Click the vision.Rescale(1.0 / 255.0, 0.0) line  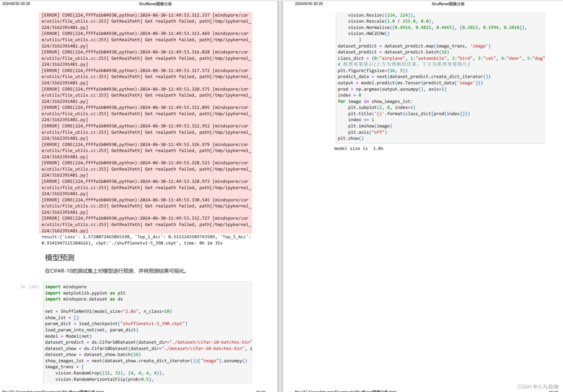391,21
